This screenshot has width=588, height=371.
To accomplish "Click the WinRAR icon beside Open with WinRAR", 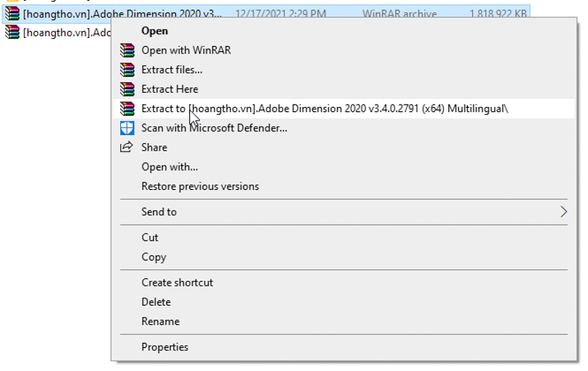I will [127, 50].
